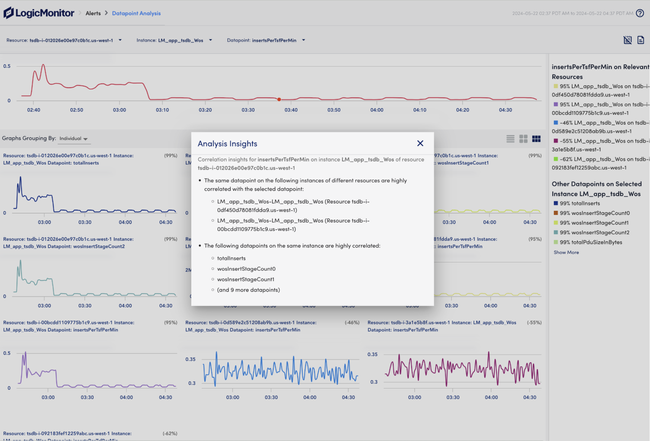Click Datapoint Analysis breadcrumb
650x441 pixels.
pos(136,13)
